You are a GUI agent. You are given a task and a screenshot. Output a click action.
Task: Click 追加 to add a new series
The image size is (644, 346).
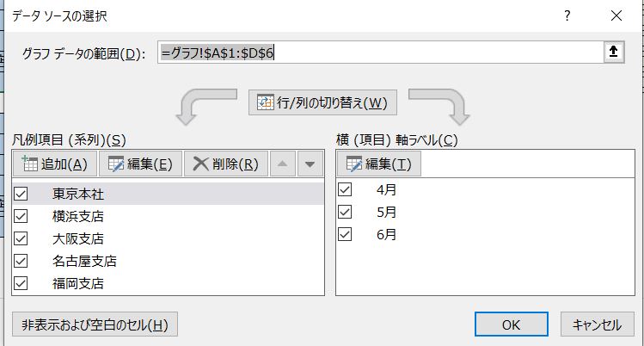coord(55,164)
